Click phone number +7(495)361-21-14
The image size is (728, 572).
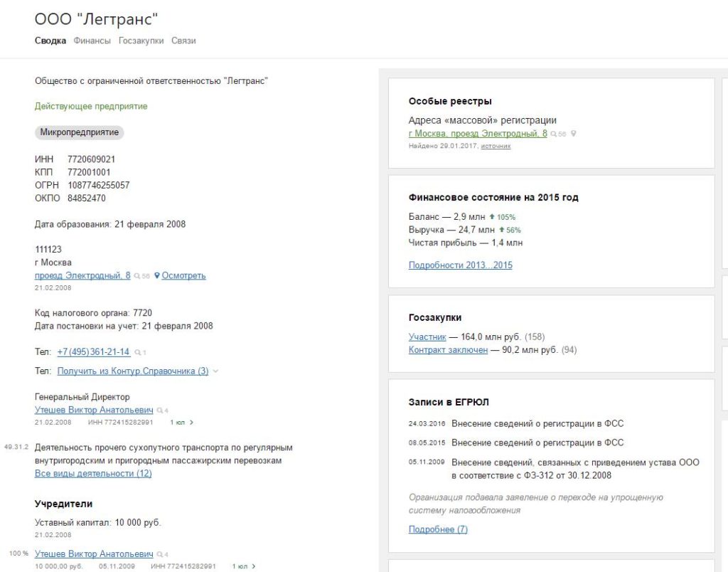point(93,352)
